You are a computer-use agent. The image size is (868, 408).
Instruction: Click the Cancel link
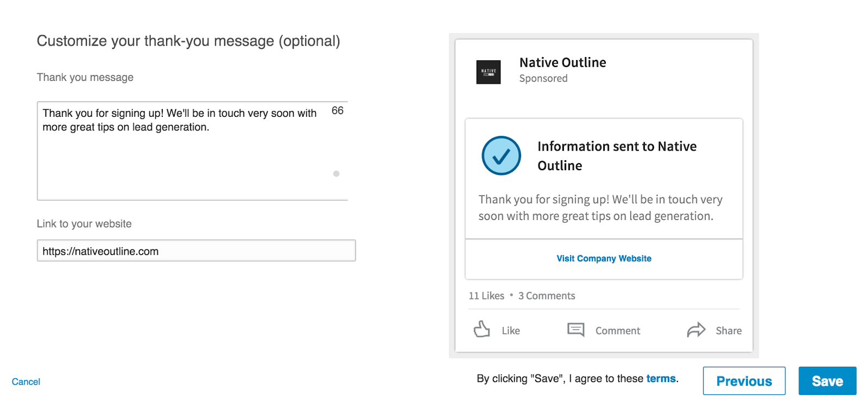(x=25, y=381)
